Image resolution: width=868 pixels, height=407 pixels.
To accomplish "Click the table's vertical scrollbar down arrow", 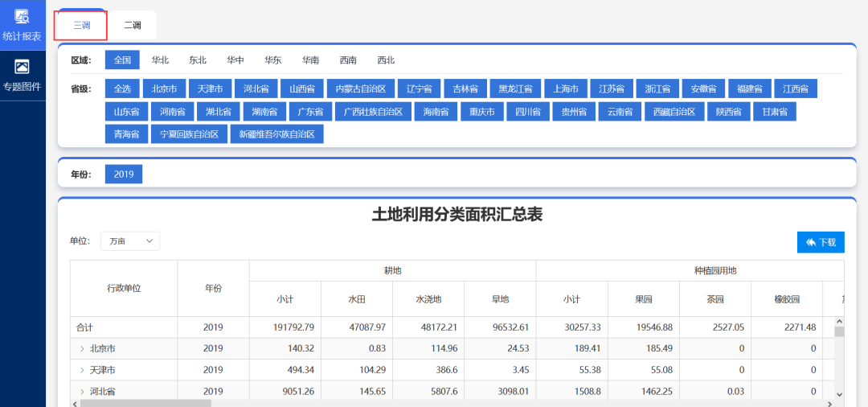I will pyautogui.click(x=839, y=395).
